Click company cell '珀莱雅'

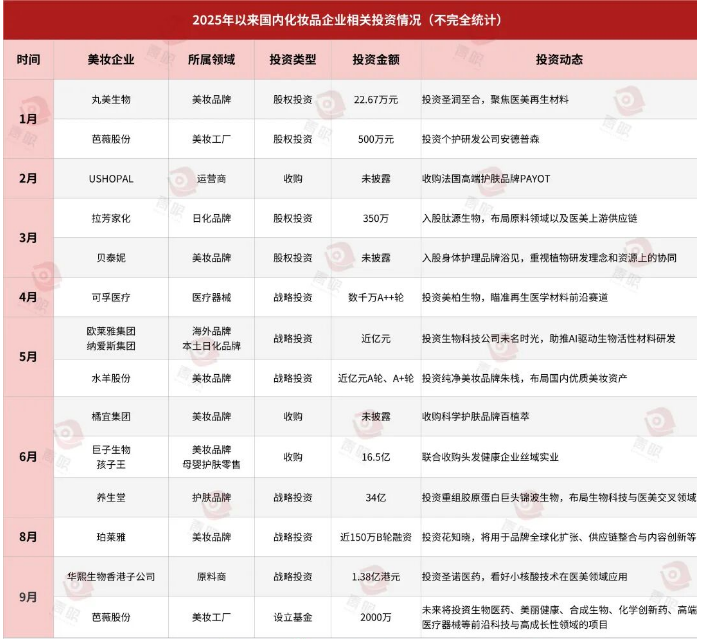[x=111, y=537]
